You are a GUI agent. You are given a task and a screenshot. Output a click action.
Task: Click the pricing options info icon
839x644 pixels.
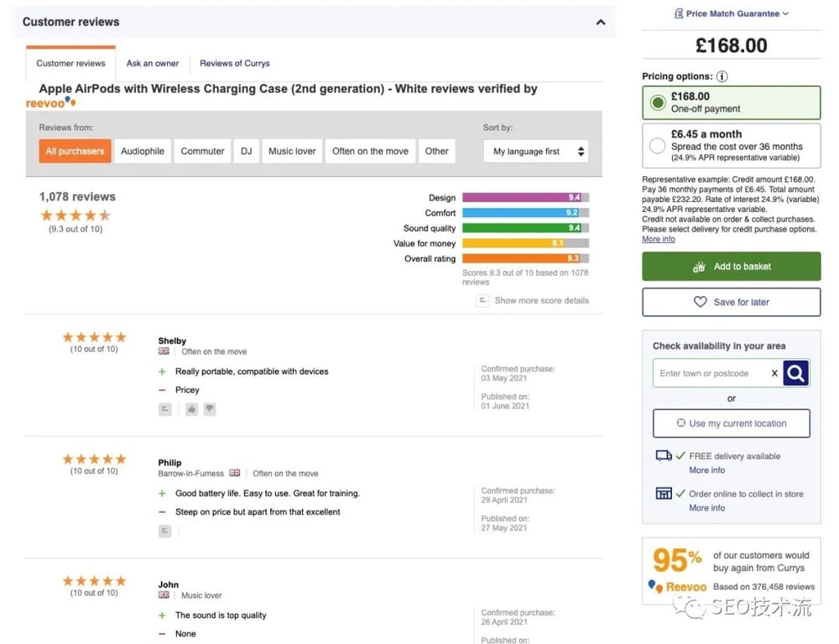(722, 76)
